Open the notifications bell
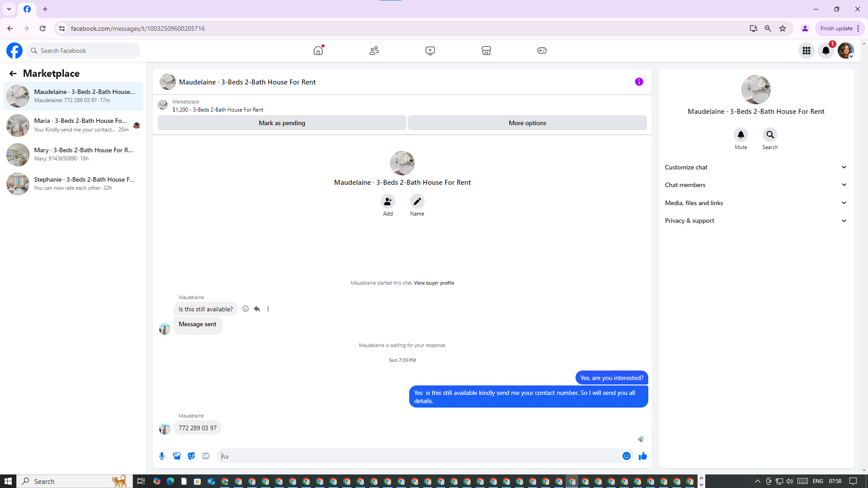 [x=826, y=51]
